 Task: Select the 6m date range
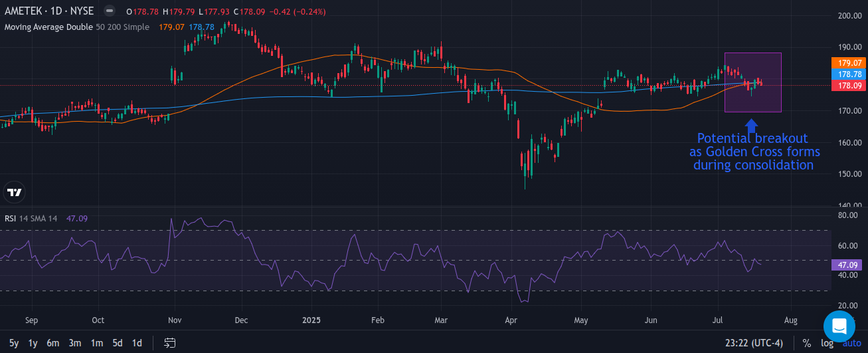(x=53, y=343)
